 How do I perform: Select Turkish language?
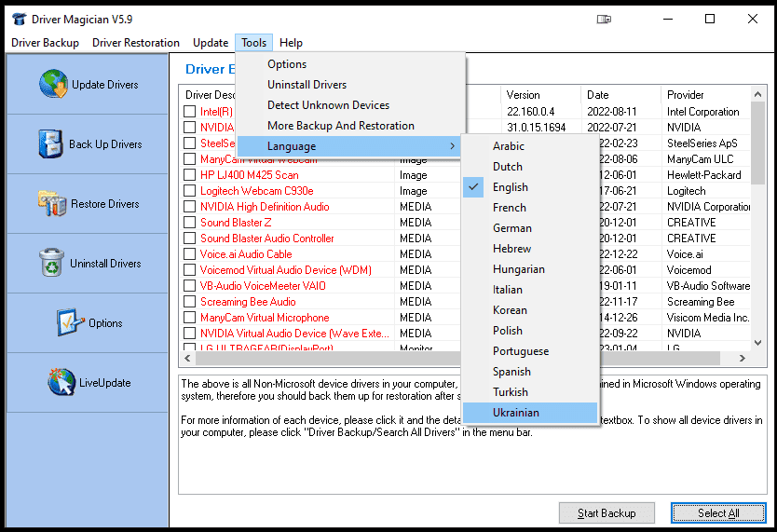point(530,392)
